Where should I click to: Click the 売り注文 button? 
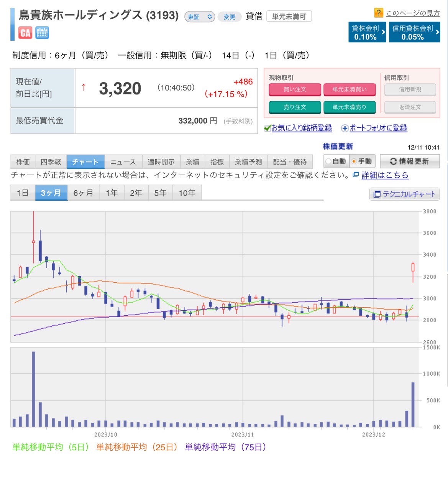pyautogui.click(x=295, y=107)
